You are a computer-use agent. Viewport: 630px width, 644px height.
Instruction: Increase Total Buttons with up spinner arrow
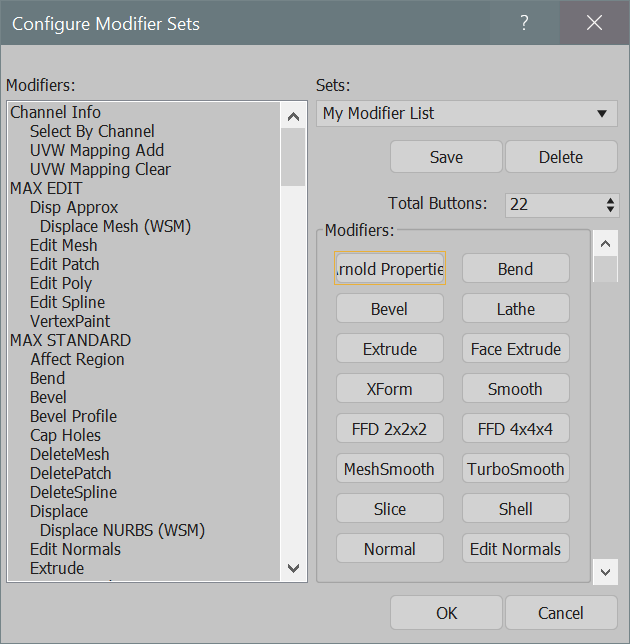click(x=610, y=200)
